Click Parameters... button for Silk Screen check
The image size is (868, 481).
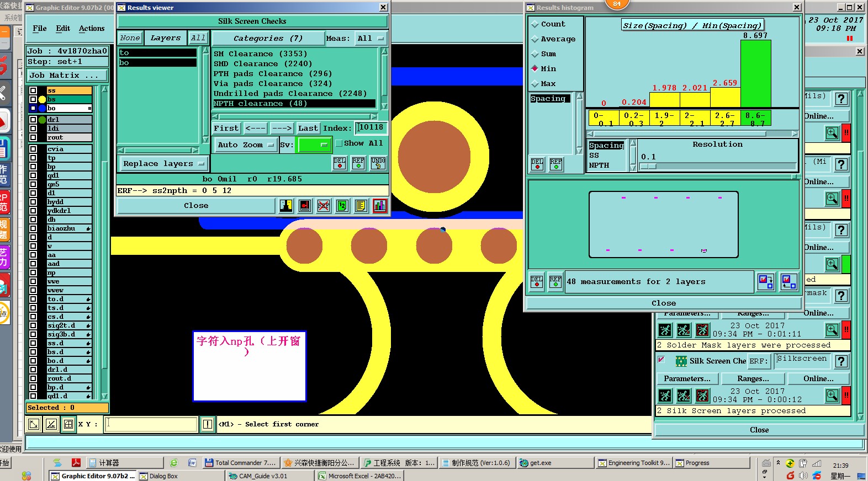tap(687, 379)
